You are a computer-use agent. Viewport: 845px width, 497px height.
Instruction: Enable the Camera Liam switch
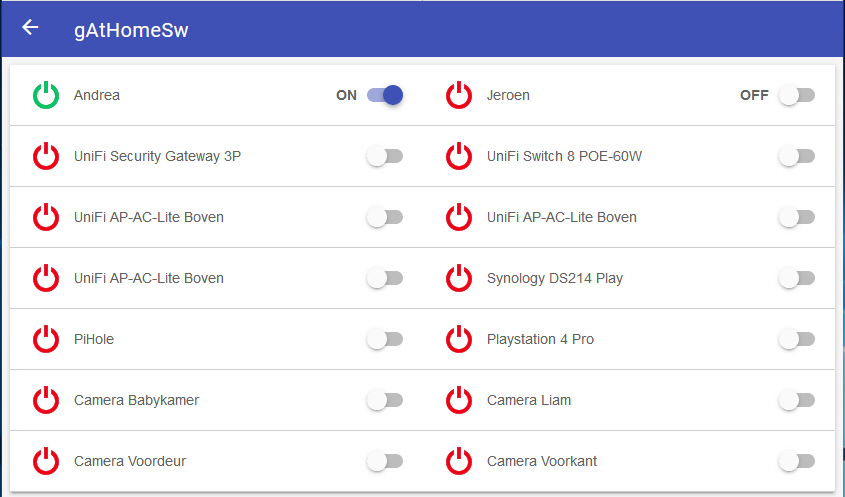(x=797, y=401)
